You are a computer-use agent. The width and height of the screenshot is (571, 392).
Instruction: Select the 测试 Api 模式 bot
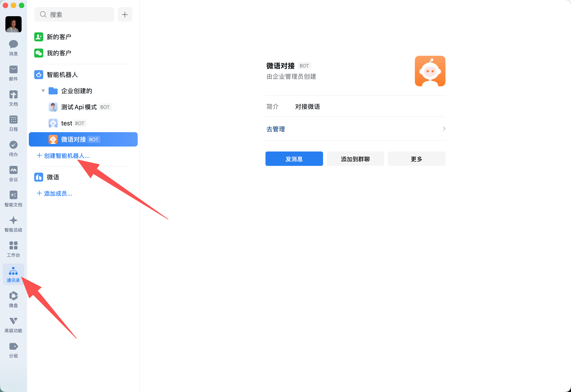tap(83, 107)
